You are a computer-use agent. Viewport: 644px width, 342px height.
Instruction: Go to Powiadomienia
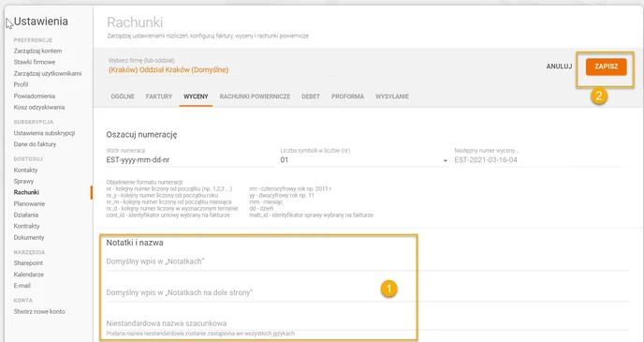click(x=35, y=97)
